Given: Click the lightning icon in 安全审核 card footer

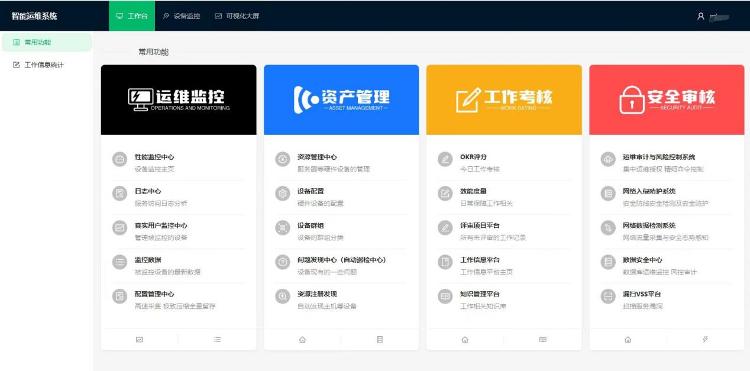Looking at the screenshot, I should [705, 340].
